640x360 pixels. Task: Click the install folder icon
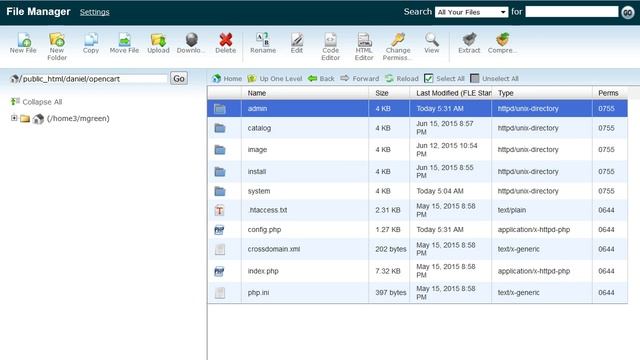tap(220, 171)
